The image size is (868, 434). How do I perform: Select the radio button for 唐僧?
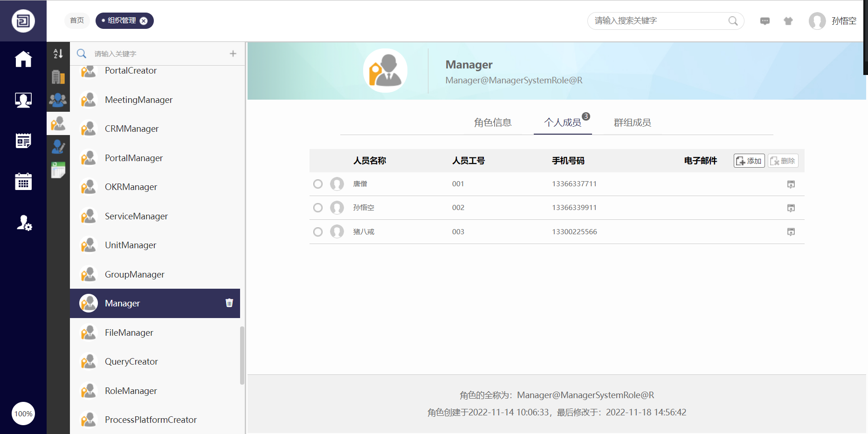(x=318, y=184)
